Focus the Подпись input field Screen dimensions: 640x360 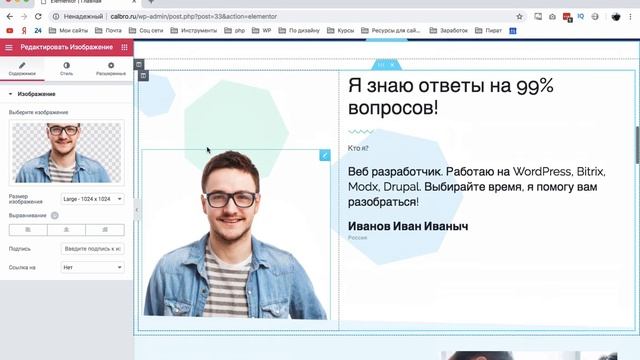pos(92,249)
